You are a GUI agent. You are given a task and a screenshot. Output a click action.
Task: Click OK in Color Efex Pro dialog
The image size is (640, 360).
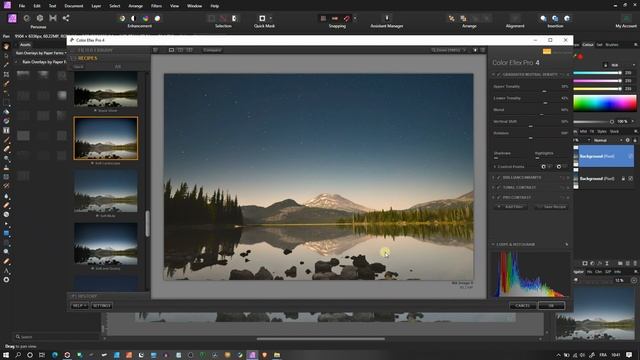(x=551, y=306)
